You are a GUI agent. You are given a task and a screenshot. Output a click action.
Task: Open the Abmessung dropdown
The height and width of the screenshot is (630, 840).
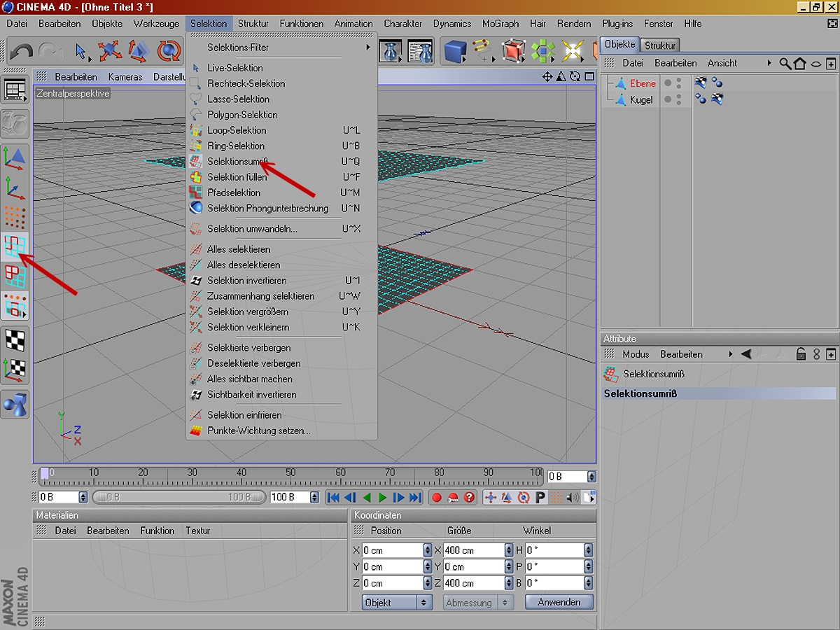pyautogui.click(x=478, y=602)
